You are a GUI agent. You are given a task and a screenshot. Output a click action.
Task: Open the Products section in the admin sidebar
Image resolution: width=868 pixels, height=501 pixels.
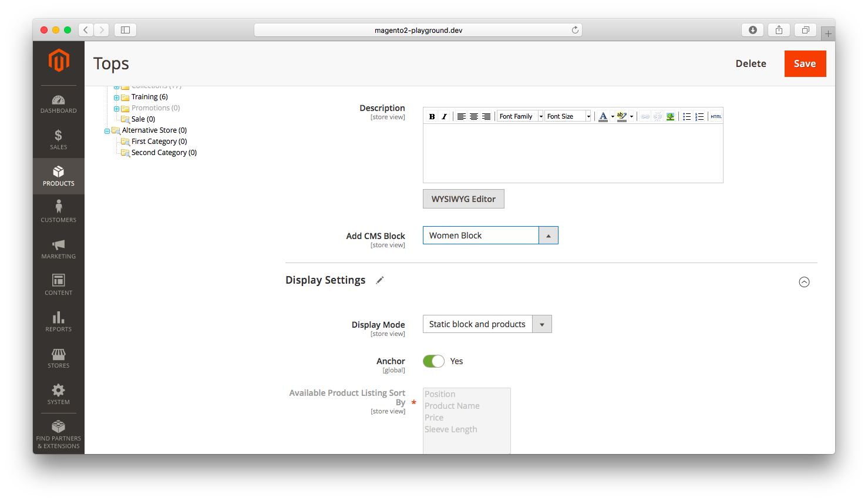[58, 176]
